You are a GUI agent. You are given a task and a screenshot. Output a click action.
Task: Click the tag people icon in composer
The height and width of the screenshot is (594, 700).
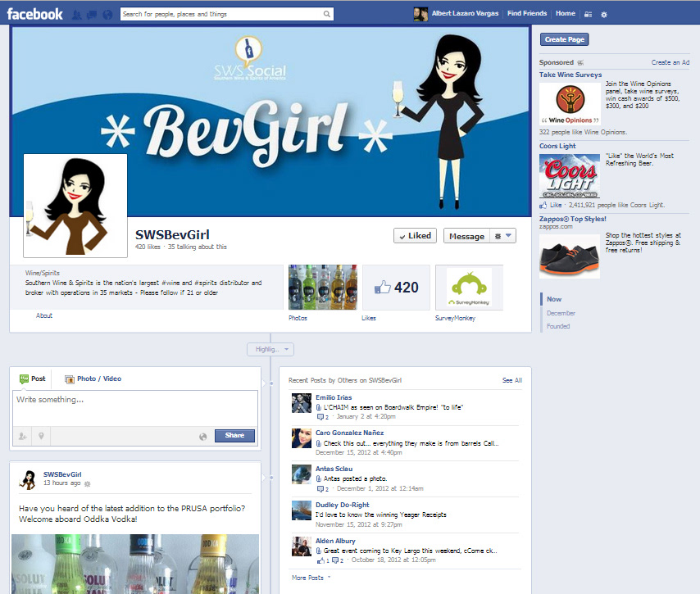tap(22, 436)
